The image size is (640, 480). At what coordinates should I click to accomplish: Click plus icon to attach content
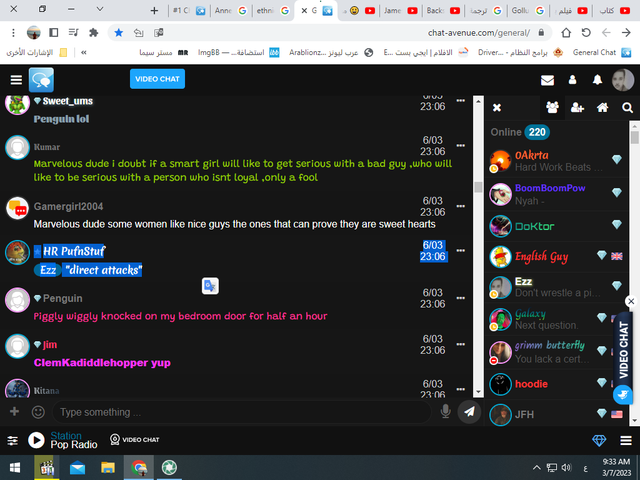tap(14, 411)
